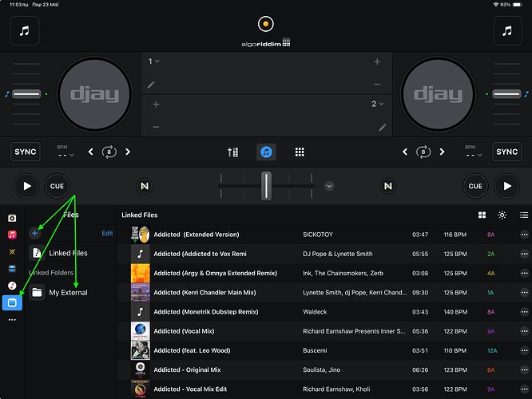Open deck 1 selector dropdown
The image size is (532, 399).
pyautogui.click(x=153, y=61)
